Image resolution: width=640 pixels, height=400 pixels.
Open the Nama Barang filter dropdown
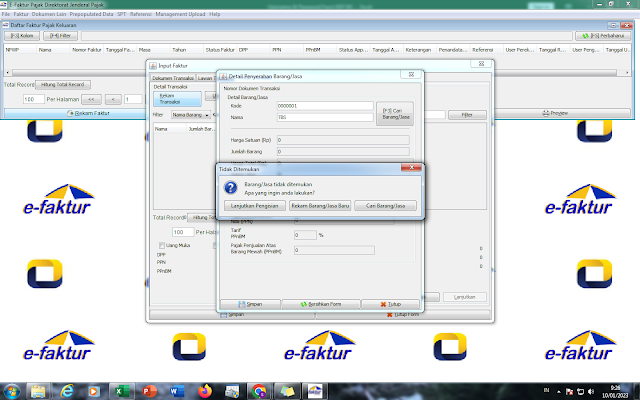(191, 115)
